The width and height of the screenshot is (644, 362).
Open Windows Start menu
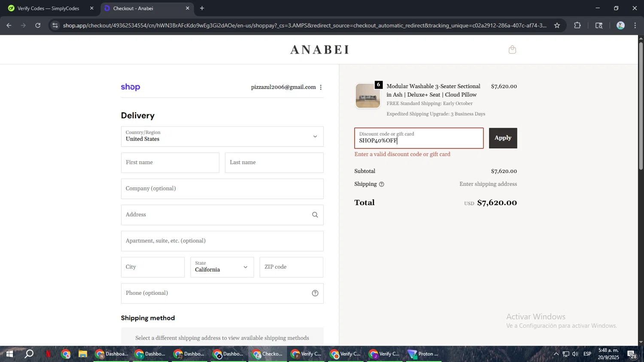click(x=9, y=354)
